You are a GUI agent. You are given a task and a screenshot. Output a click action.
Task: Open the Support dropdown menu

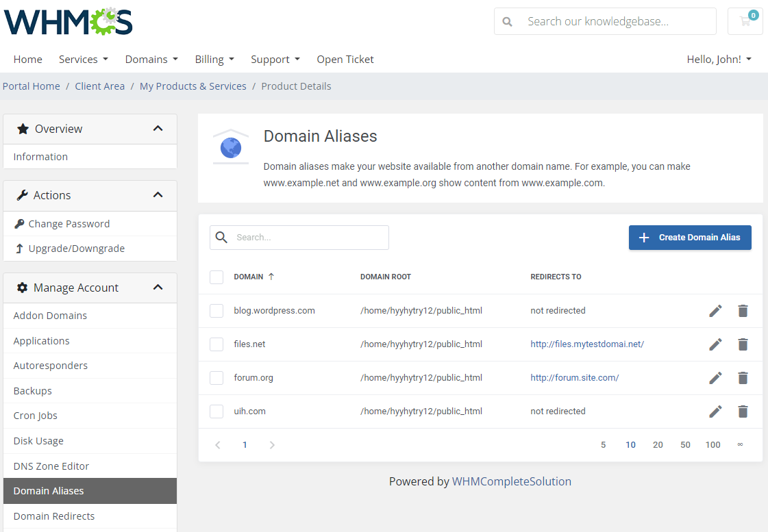275,59
